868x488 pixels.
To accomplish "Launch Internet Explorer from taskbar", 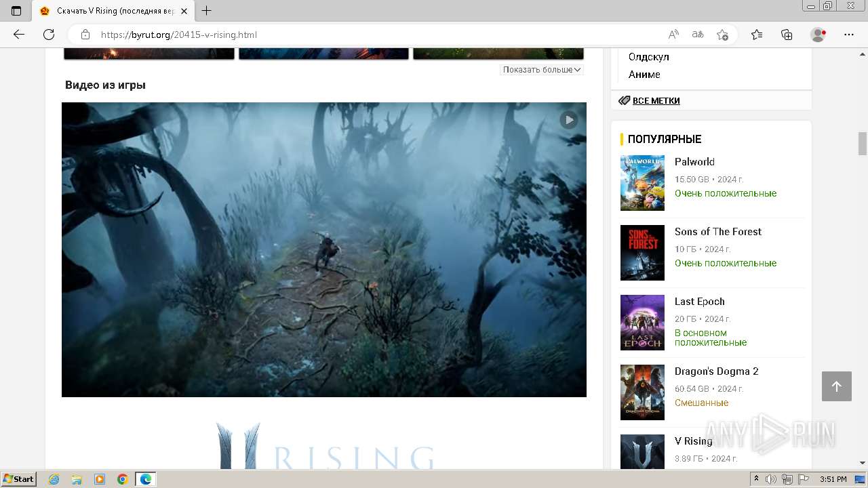I will [x=54, y=479].
